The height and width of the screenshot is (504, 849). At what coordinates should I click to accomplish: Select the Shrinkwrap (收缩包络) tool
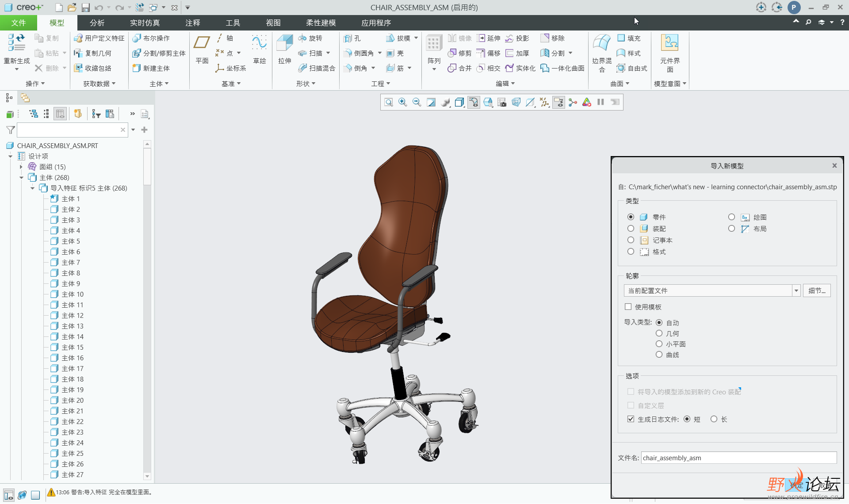(x=92, y=68)
